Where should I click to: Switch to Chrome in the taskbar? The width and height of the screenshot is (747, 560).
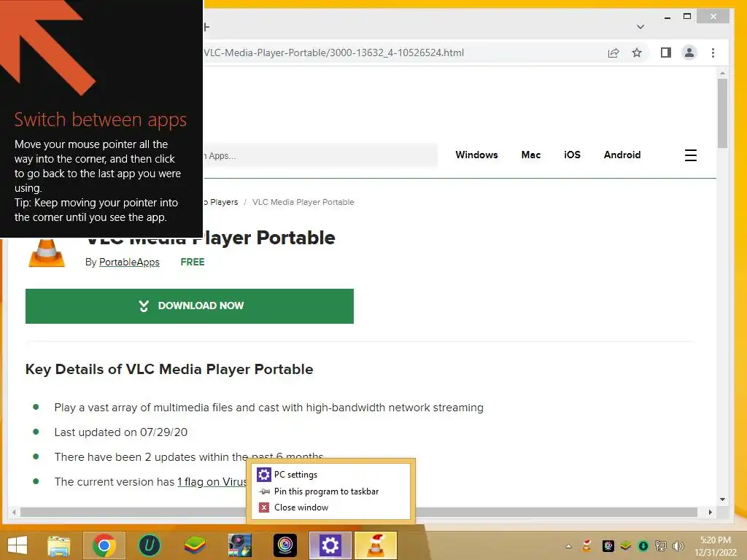tap(104, 545)
